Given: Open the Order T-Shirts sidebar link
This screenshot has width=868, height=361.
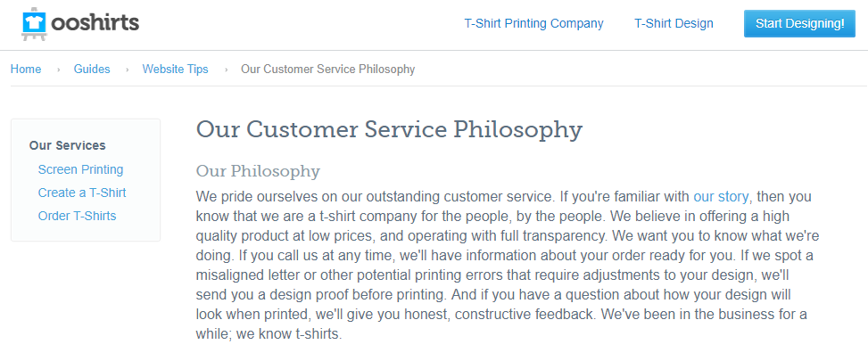Looking at the screenshot, I should (77, 216).
